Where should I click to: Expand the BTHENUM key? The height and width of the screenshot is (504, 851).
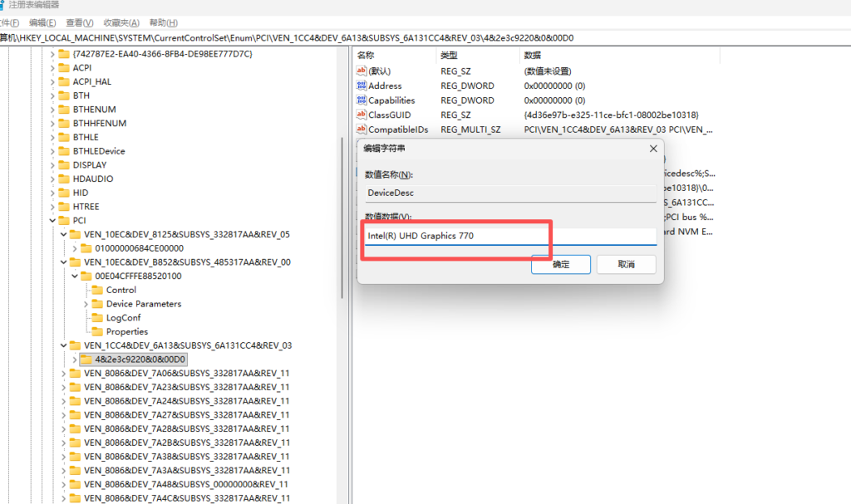point(52,110)
